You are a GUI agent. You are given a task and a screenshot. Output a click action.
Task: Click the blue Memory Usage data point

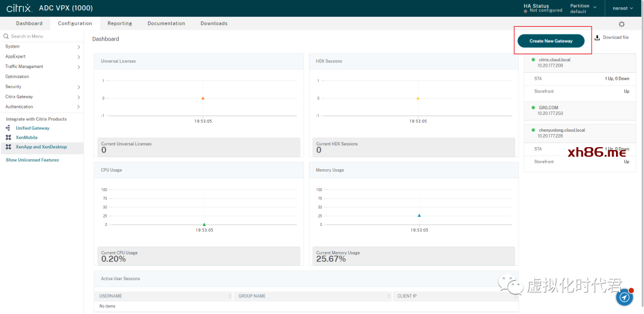point(419,215)
